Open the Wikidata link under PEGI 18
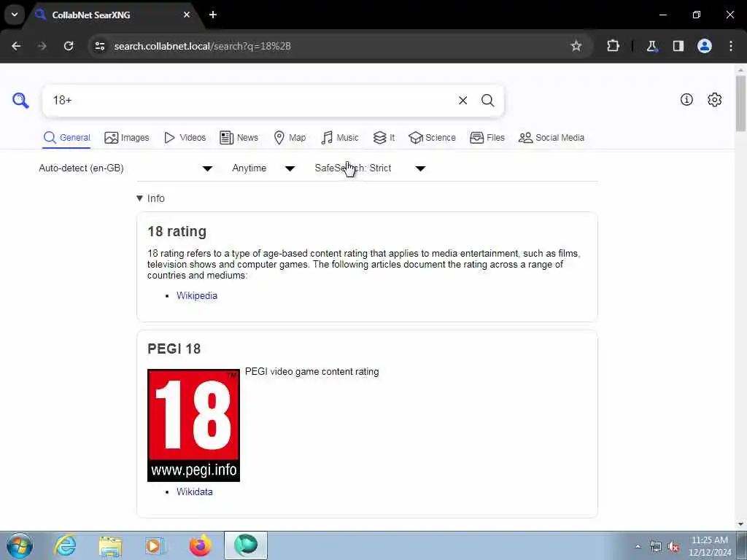747x560 pixels. (194, 492)
